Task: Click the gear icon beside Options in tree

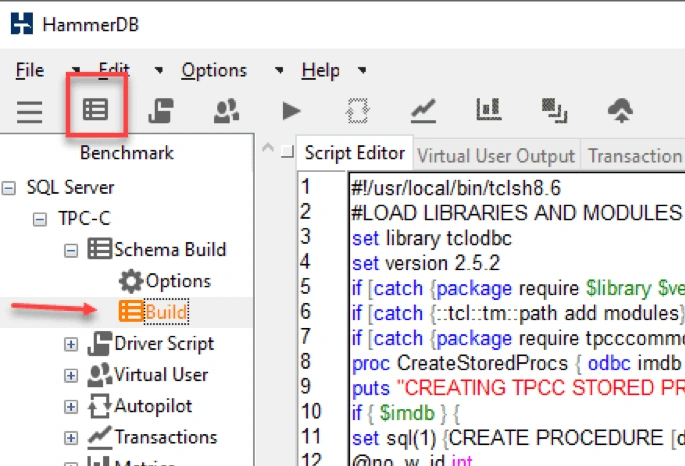Action: point(131,281)
